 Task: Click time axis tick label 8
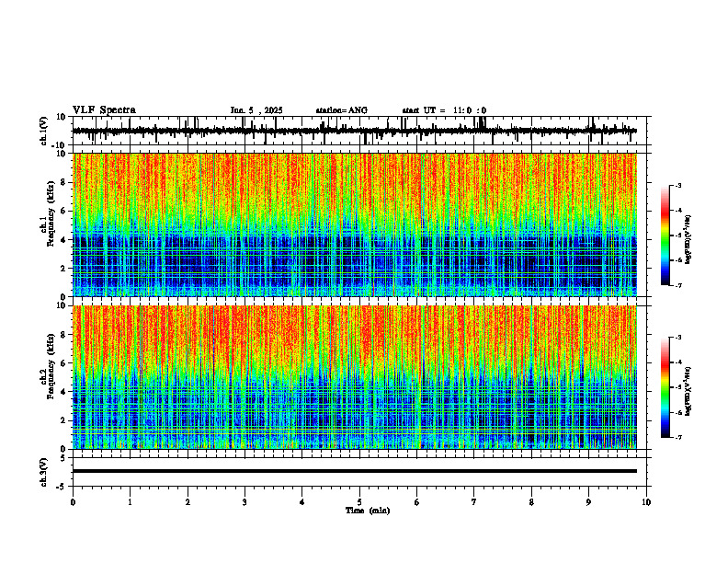click(x=531, y=502)
